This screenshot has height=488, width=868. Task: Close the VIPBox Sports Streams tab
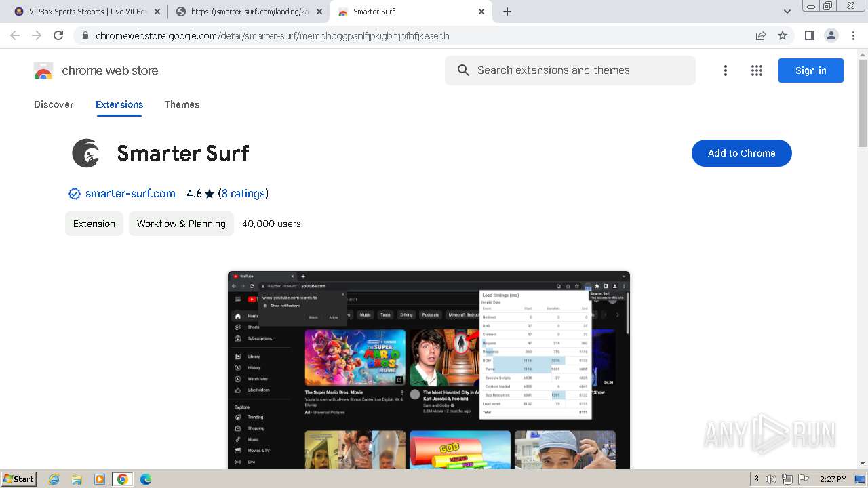click(x=157, y=12)
